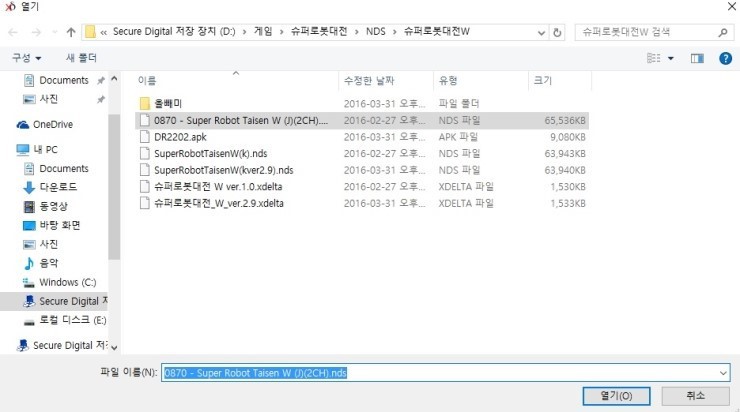Click the navigation pane scrollbar thumb
This screenshot has height=412, width=740.
[x=114, y=187]
